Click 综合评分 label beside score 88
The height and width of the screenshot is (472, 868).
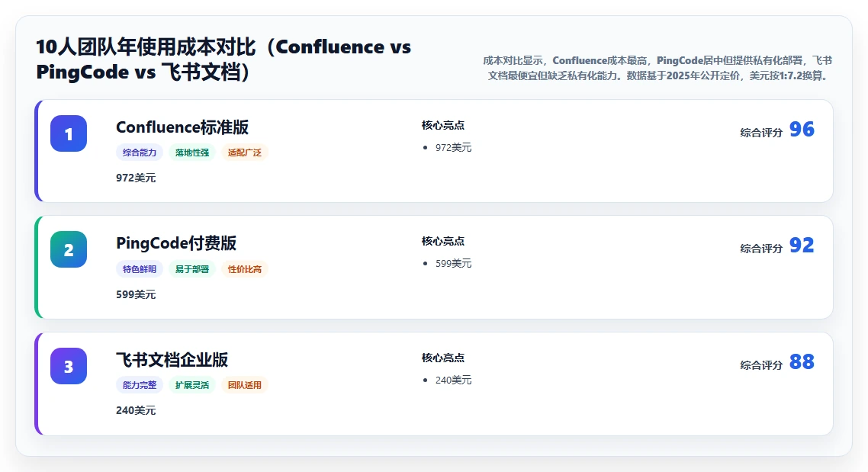click(x=761, y=365)
